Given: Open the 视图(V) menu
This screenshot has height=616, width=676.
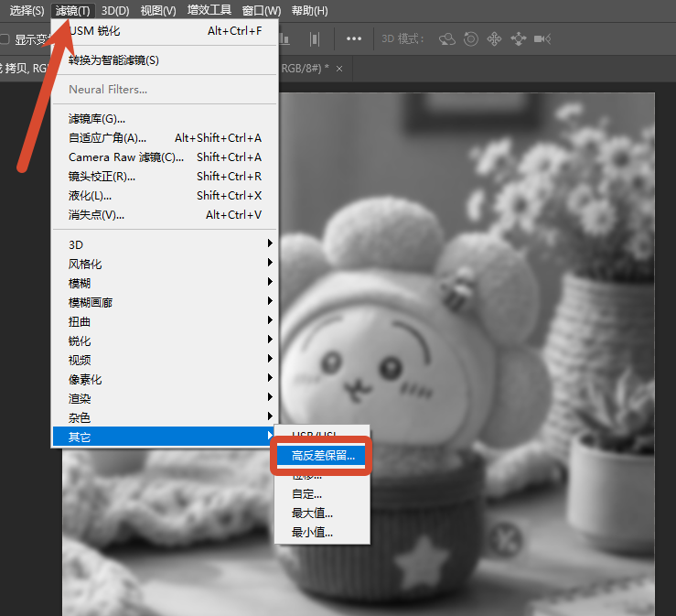Looking at the screenshot, I should tap(158, 10).
